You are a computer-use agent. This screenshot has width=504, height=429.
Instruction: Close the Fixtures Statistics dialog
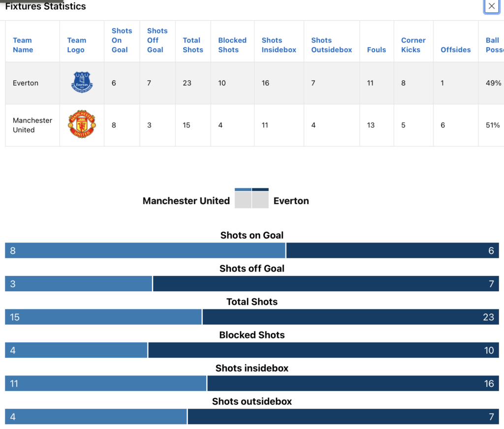click(491, 6)
